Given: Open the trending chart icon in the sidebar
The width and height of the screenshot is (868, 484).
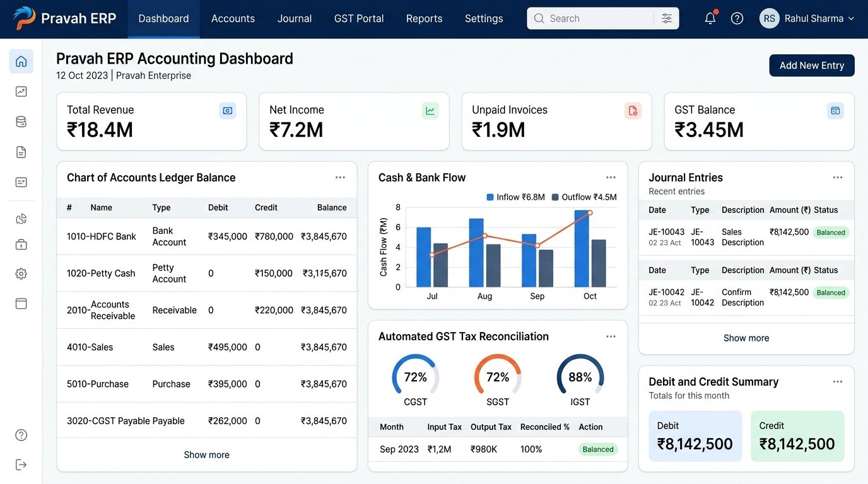Looking at the screenshot, I should click(x=21, y=92).
